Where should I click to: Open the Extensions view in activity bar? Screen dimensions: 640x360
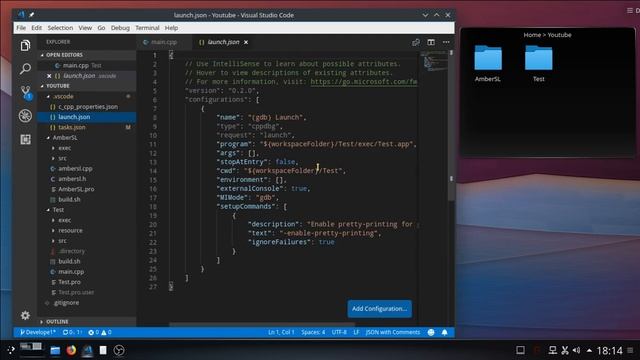25,140
